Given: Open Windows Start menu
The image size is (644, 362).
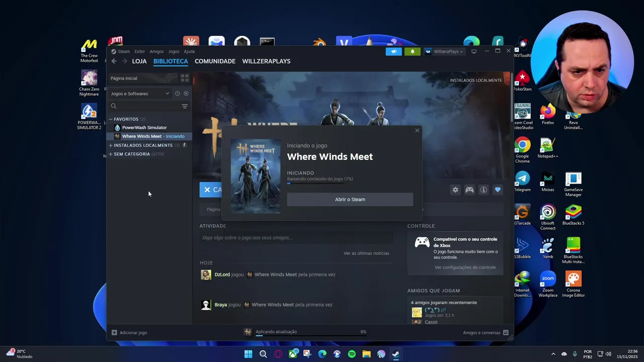Looking at the screenshot, I should 248,354.
